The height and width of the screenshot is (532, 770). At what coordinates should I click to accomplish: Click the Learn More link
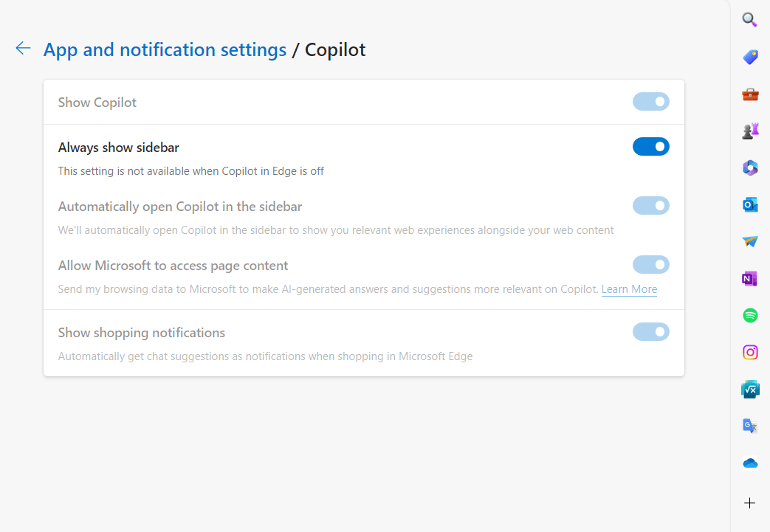tap(629, 289)
